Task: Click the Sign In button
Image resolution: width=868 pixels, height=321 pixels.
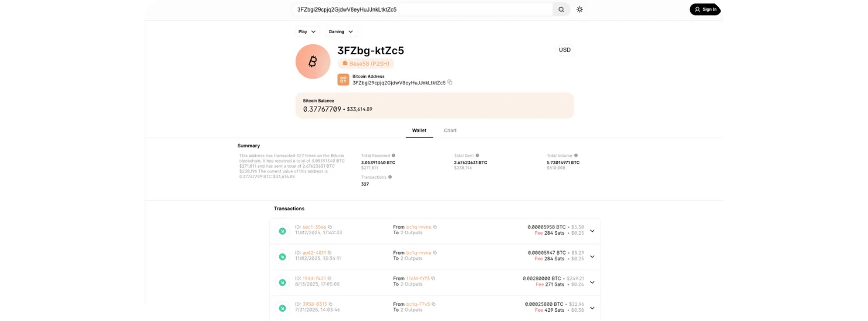Action: [x=705, y=9]
